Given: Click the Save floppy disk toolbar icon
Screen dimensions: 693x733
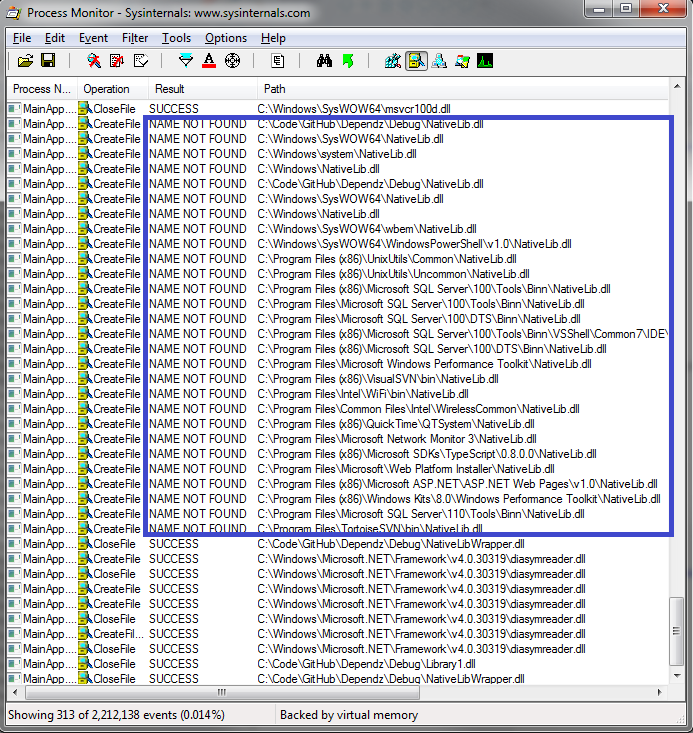Looking at the screenshot, I should coord(48,61).
